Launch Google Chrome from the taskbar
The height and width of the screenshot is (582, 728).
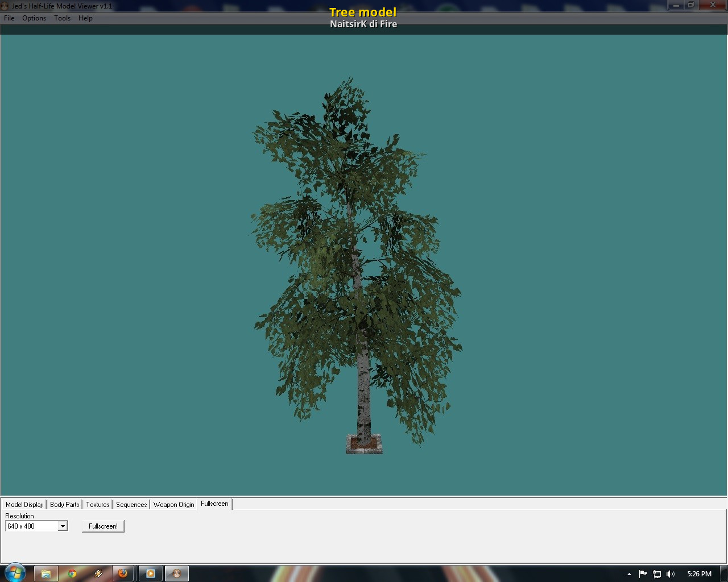(x=72, y=573)
